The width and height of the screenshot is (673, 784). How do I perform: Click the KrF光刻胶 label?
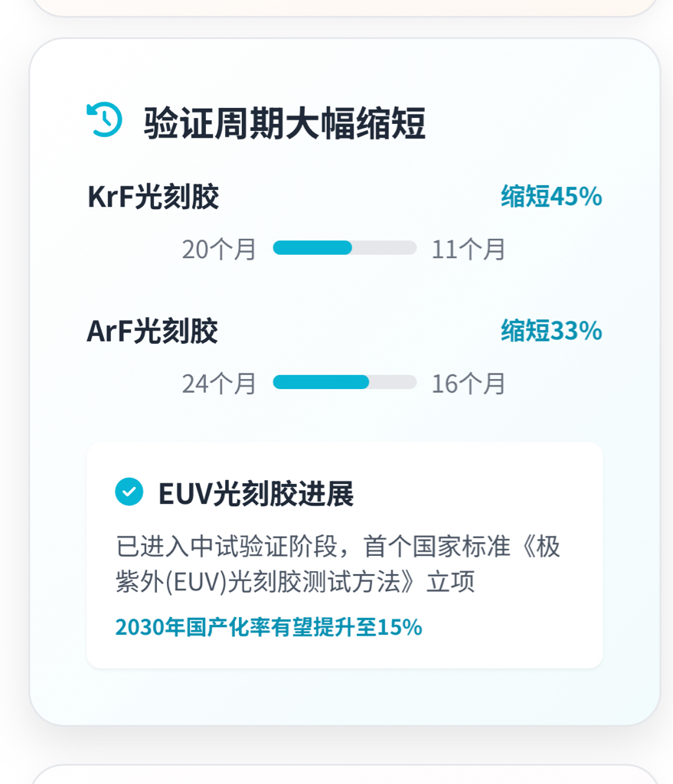[153, 196]
